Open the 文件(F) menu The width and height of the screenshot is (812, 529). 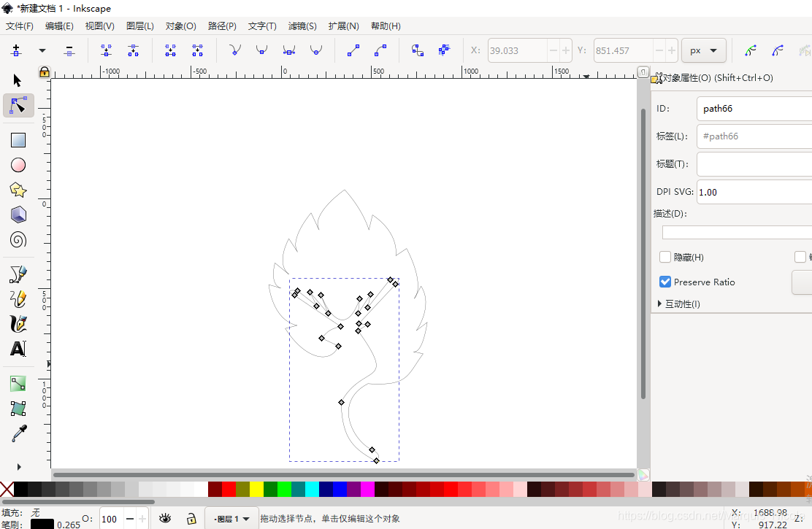click(20, 26)
